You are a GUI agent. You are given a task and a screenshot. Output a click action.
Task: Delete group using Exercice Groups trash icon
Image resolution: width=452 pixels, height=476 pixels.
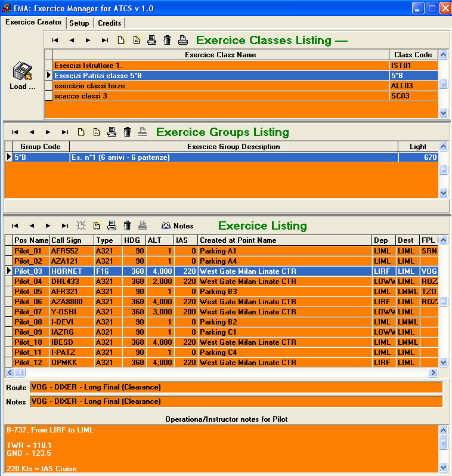click(x=127, y=132)
